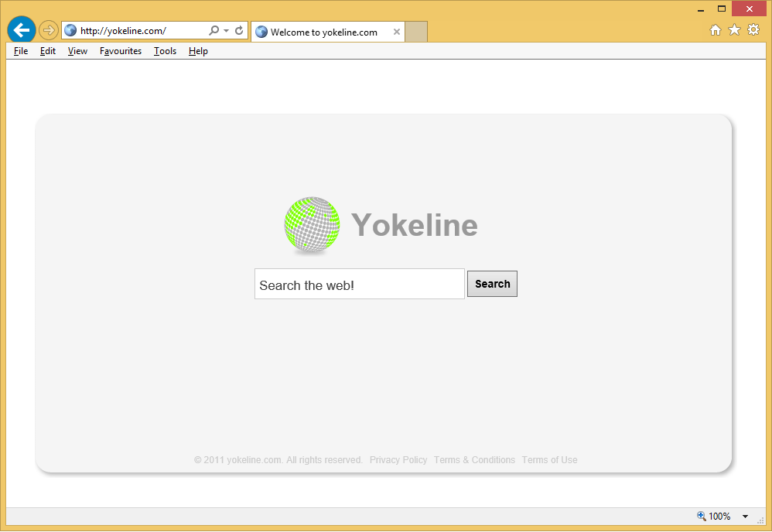Expand the zoom level dropdown arrow
The image size is (772, 532).
pyautogui.click(x=745, y=517)
